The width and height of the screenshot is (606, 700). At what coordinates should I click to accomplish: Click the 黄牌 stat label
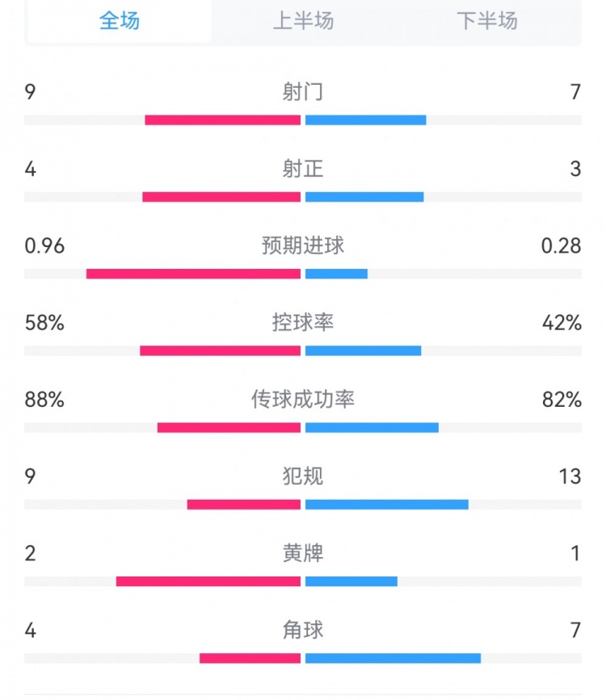(x=302, y=554)
